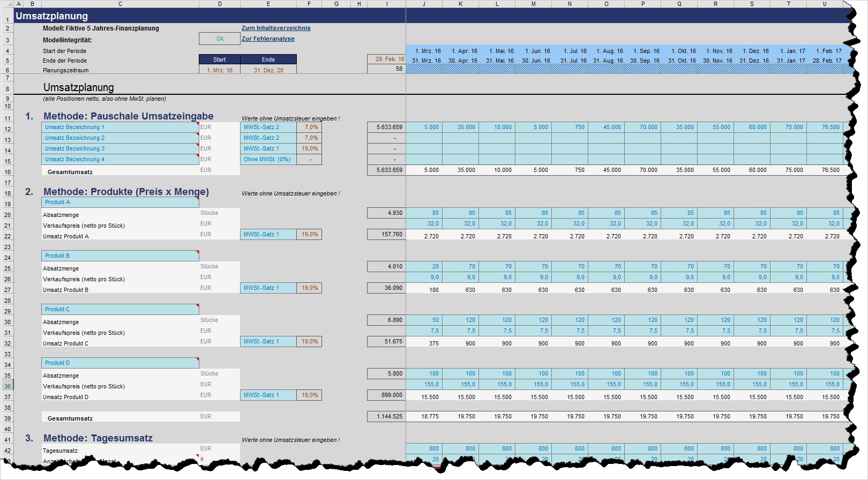Follow the 'Zur Fehleranalyse' link
The width and height of the screenshot is (868, 480).
[268, 39]
